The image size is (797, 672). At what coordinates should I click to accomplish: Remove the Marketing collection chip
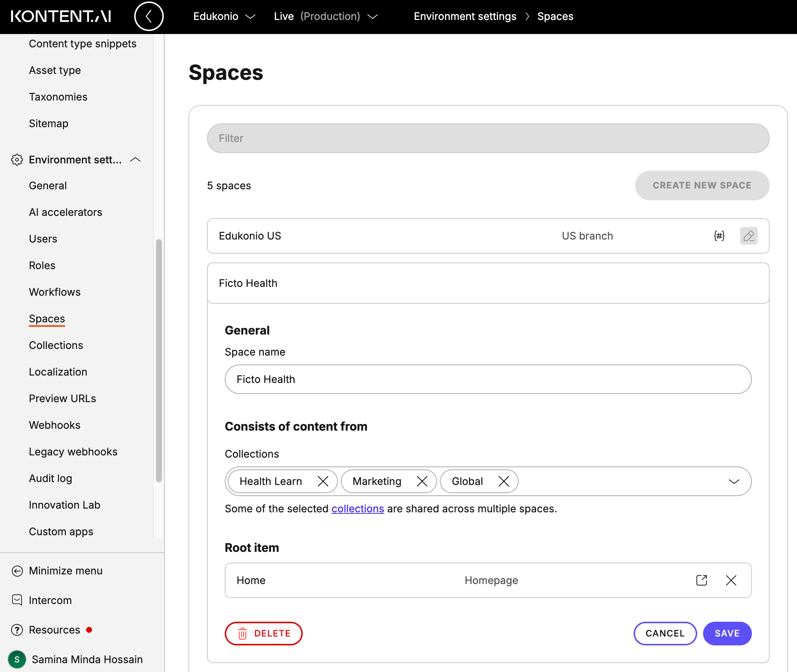422,481
